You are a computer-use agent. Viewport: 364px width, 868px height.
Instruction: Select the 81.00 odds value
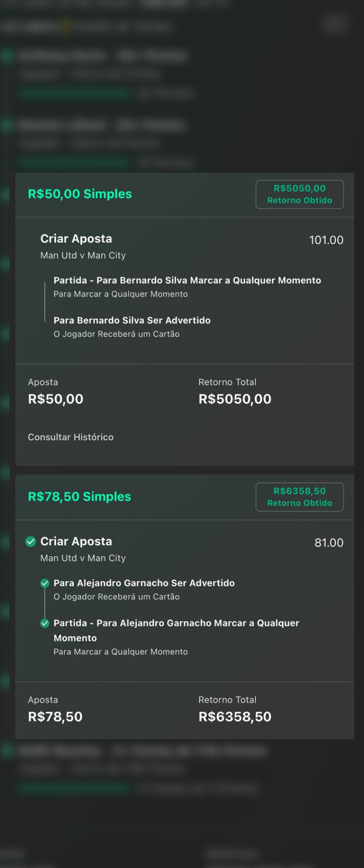click(x=329, y=542)
